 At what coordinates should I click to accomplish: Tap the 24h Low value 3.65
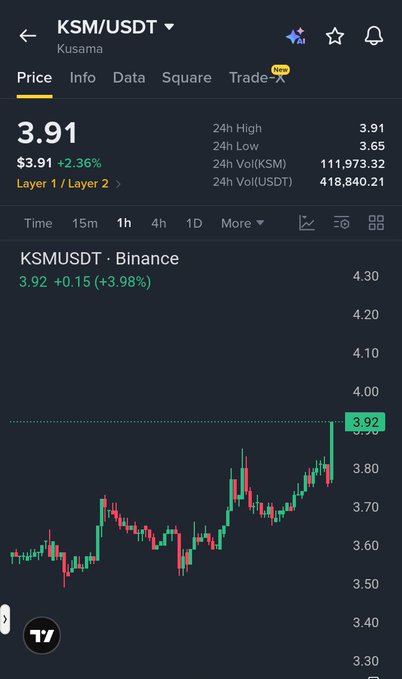click(372, 146)
